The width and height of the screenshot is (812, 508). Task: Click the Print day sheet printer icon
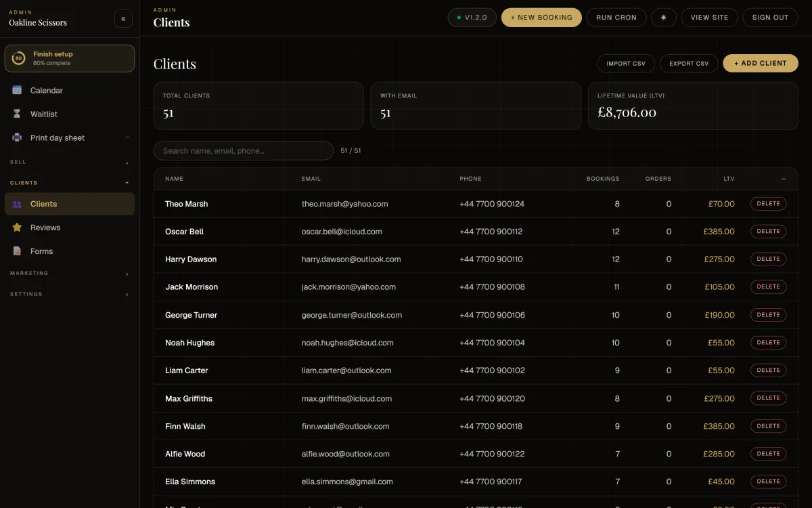(17, 137)
